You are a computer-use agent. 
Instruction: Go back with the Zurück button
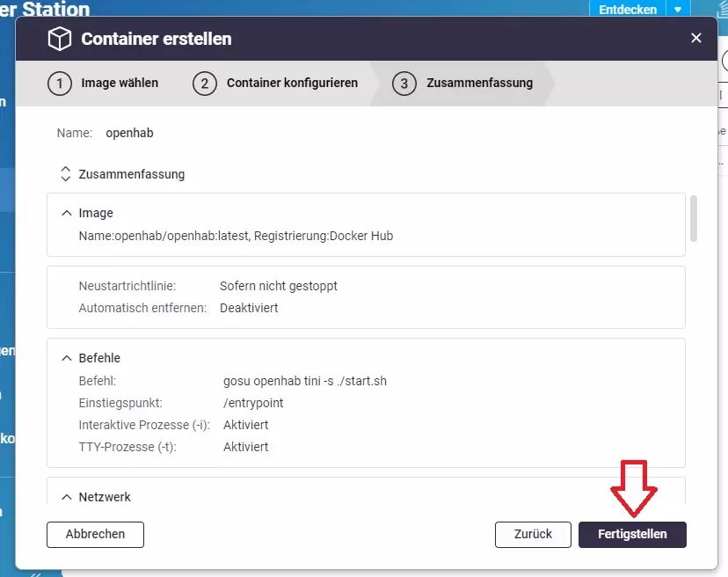533,534
